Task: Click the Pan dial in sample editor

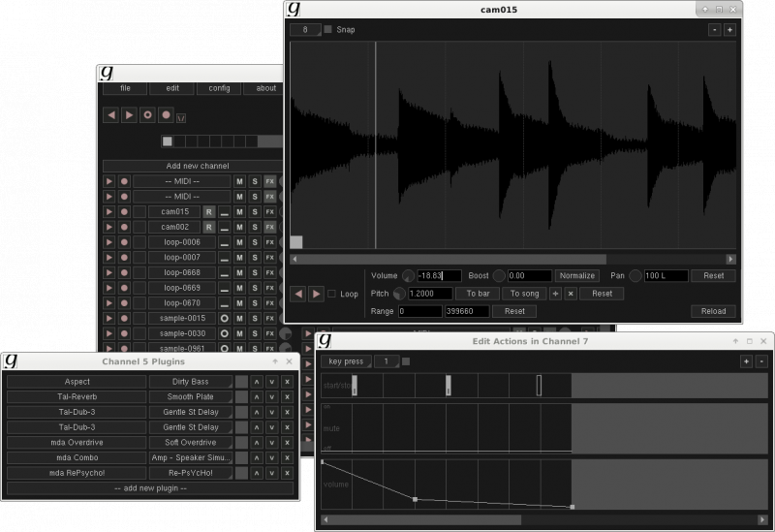Action: [x=635, y=276]
